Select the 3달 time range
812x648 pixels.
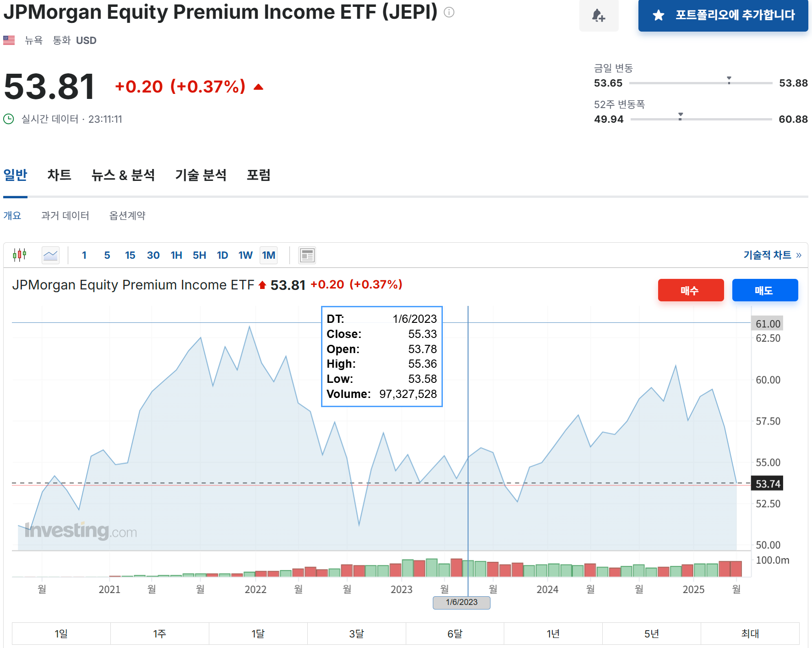356,634
